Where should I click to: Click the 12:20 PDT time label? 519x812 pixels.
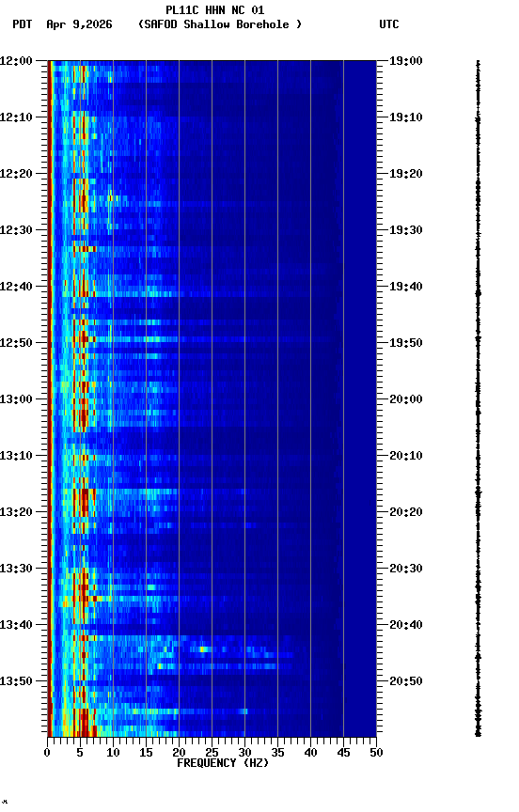point(16,174)
